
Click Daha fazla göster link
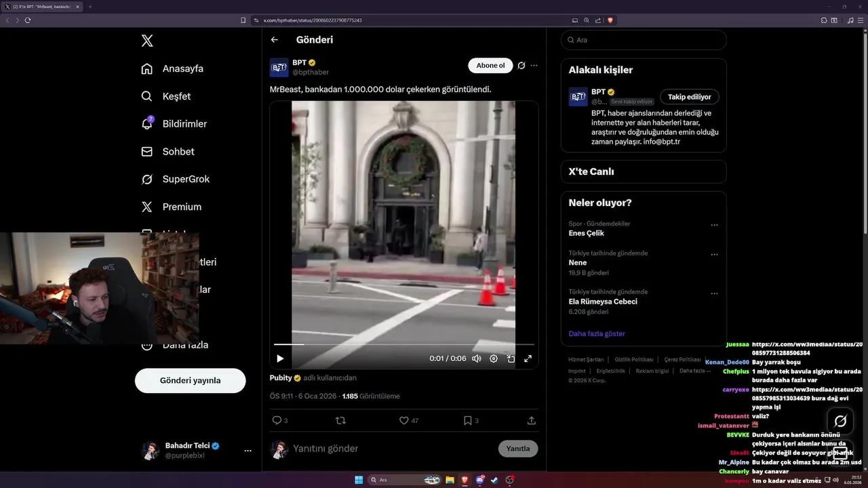tap(597, 333)
